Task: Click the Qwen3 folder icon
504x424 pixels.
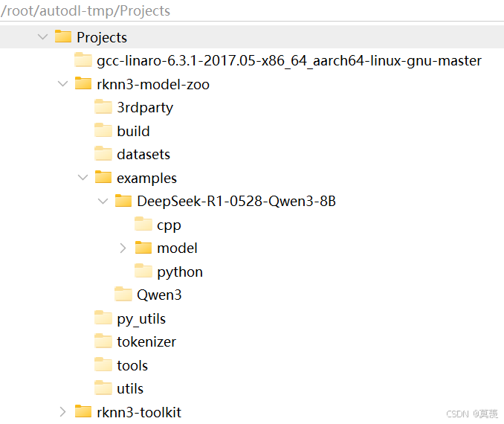Action: point(123,294)
